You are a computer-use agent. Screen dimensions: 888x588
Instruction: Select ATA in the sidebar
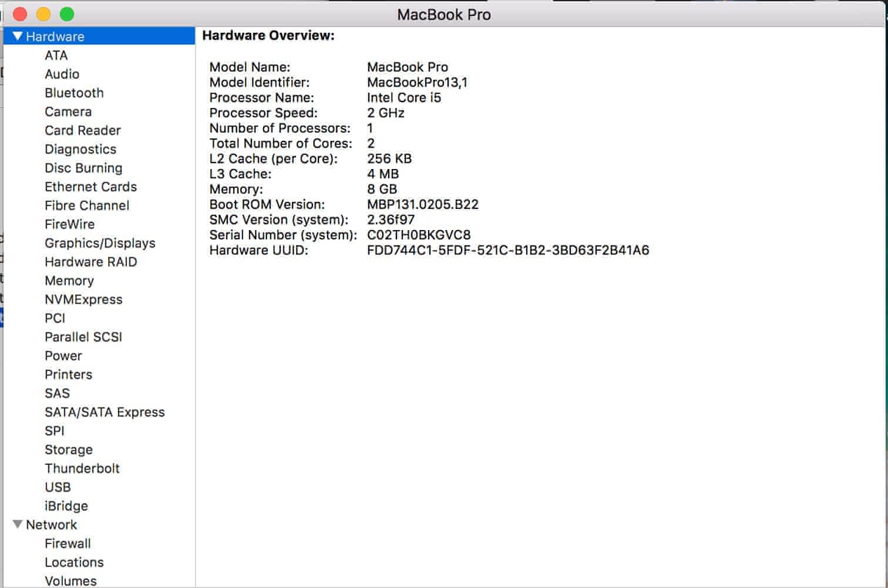point(56,55)
